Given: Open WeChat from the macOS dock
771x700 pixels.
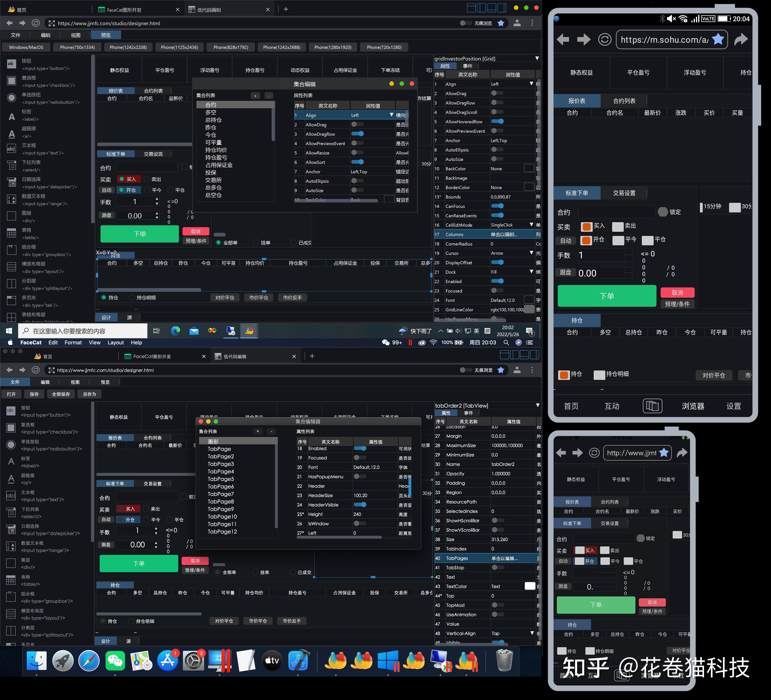Looking at the screenshot, I should coord(115,661).
